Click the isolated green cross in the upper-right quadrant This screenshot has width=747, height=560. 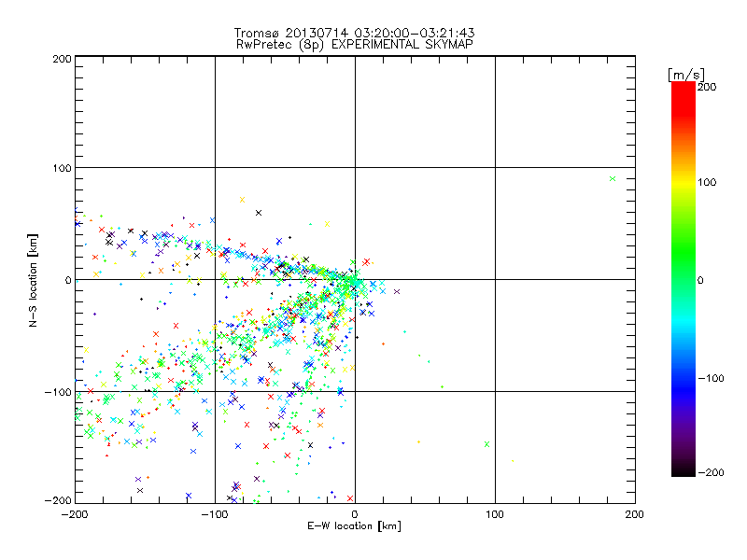613,179
